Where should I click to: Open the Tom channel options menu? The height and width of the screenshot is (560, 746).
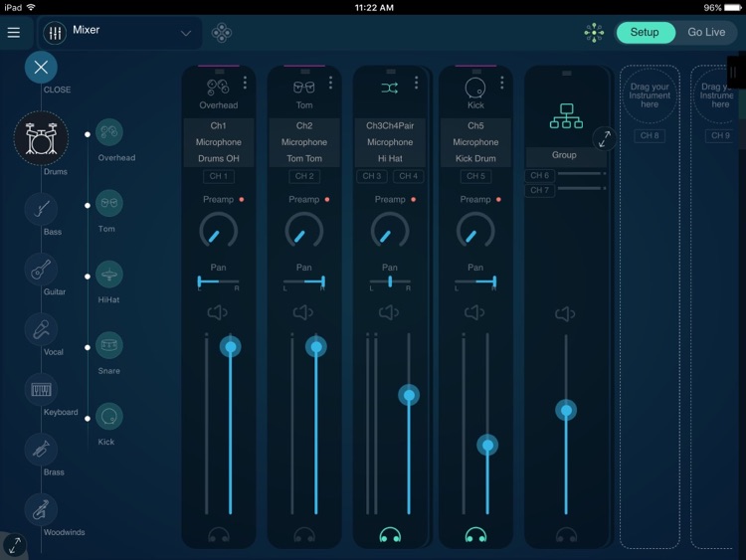pos(330,83)
